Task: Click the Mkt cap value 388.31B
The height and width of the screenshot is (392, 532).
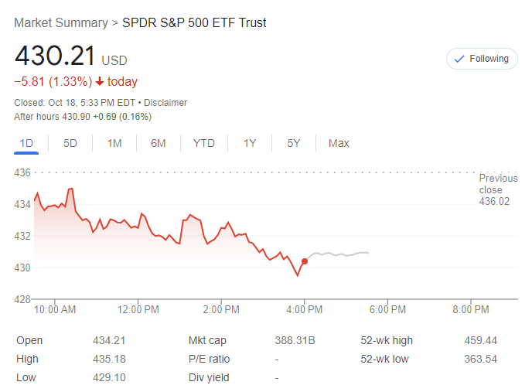Action: [294, 340]
